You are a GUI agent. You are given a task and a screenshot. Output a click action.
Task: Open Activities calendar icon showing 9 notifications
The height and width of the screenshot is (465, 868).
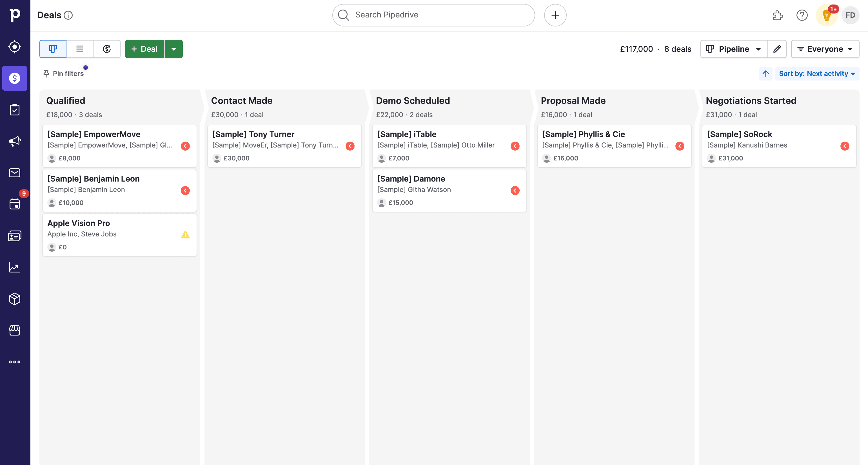click(14, 204)
